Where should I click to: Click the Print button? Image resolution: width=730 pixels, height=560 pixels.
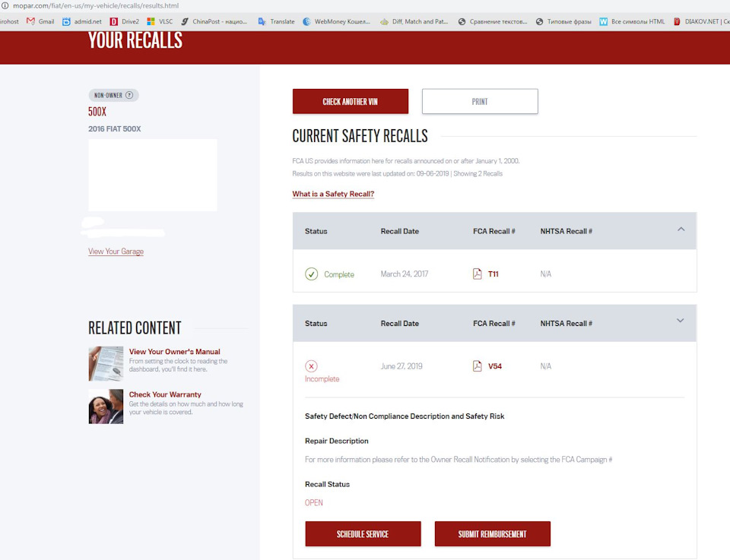tap(480, 101)
